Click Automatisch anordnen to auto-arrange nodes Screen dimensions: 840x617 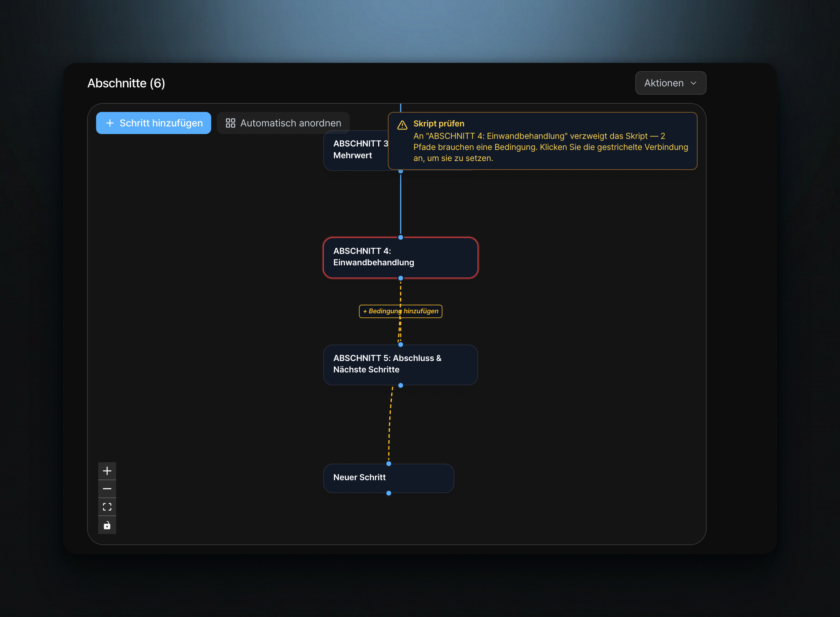point(283,123)
